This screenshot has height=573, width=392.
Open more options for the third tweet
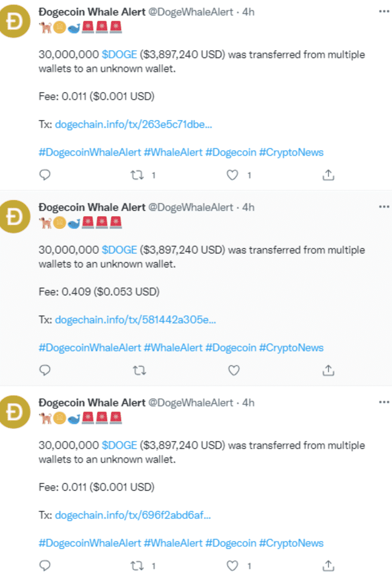click(x=384, y=402)
